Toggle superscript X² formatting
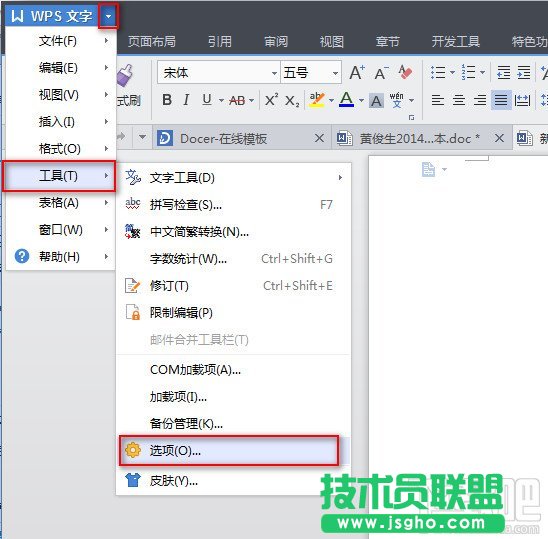 pyautogui.click(x=272, y=100)
